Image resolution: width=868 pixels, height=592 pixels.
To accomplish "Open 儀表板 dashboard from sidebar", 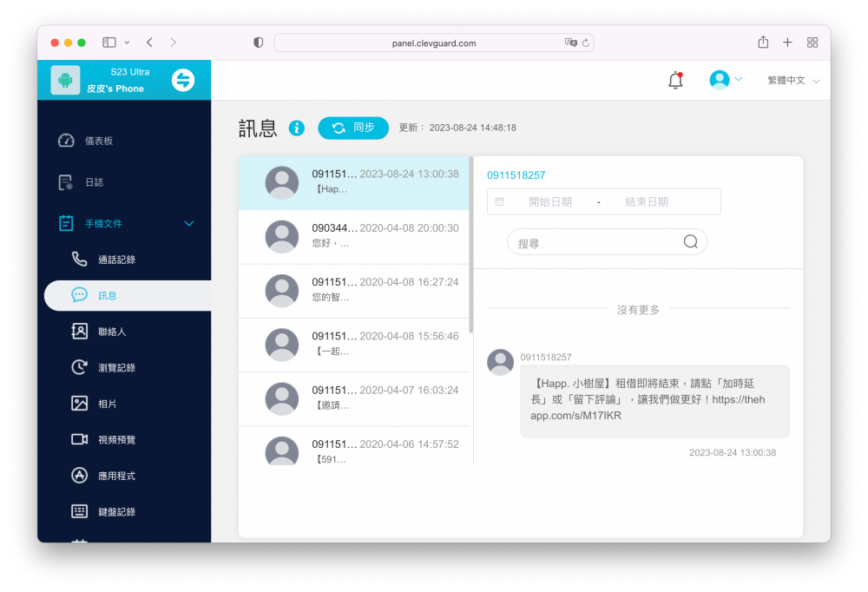I will point(98,141).
